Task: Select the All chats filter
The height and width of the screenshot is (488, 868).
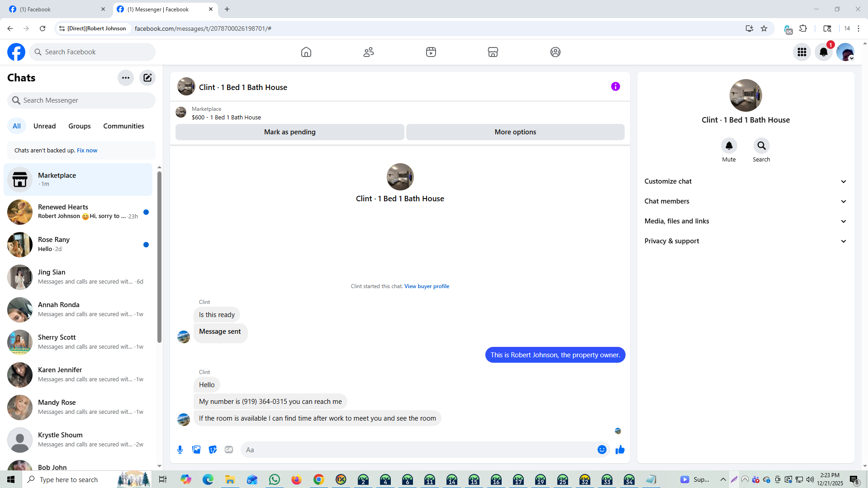Action: point(17,126)
